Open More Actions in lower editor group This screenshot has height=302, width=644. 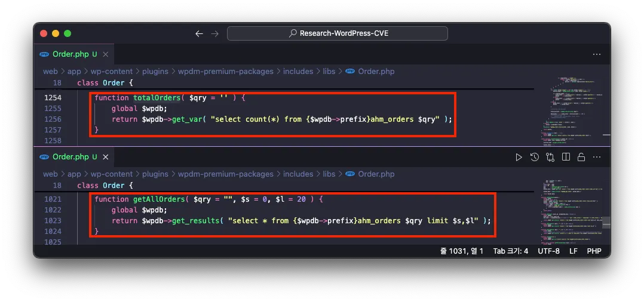[x=597, y=157]
